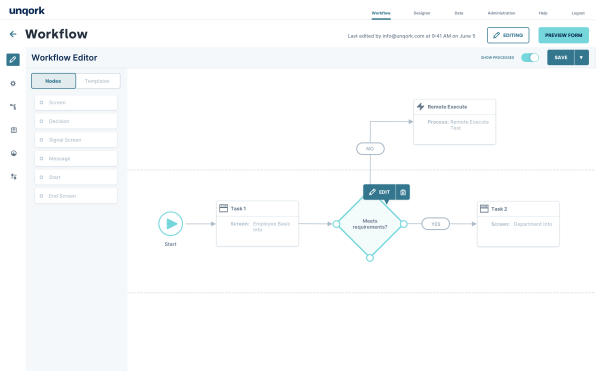Open the Help menu item
Viewport: 596px width, 371px height.
543,13
